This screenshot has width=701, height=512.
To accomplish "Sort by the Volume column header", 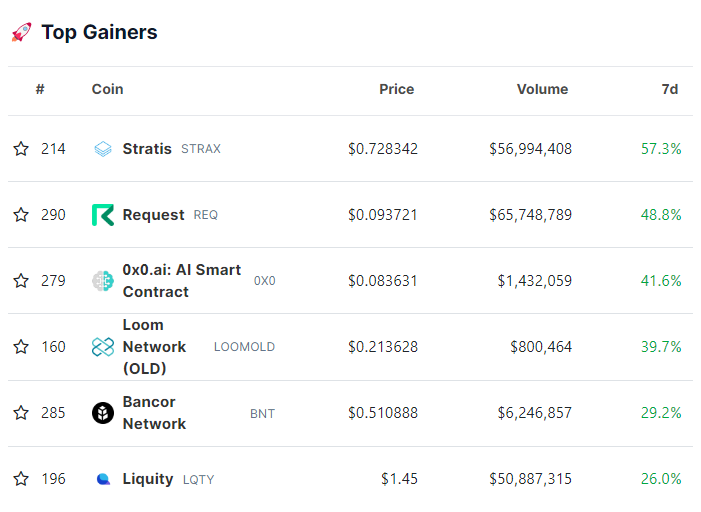I will pos(542,89).
